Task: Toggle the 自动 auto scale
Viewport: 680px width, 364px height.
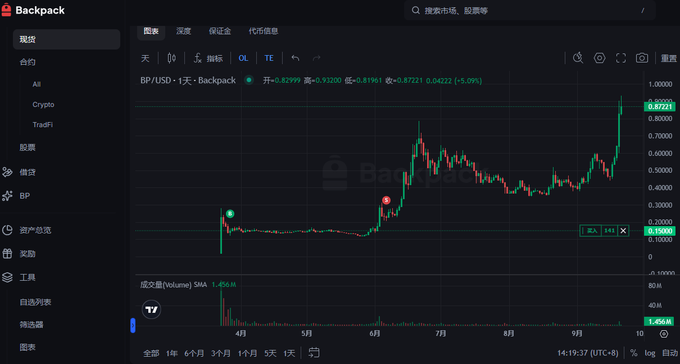Action: pyautogui.click(x=670, y=353)
